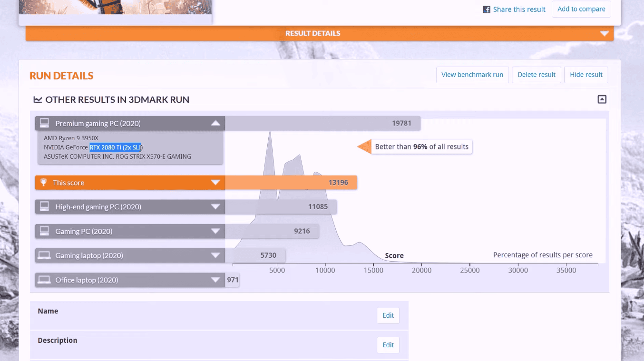644x361 pixels.
Task: Expand the Gaming PC (2020) row arrow
Action: [x=216, y=232]
